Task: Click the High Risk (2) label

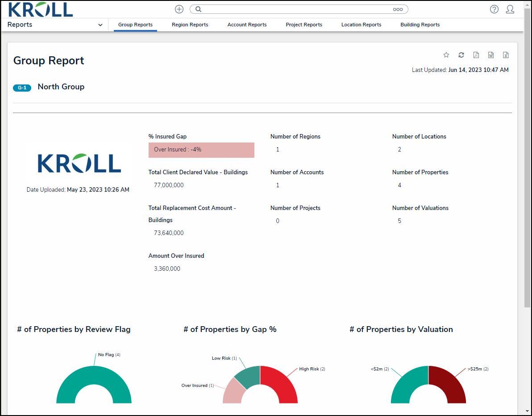Action: click(x=312, y=369)
